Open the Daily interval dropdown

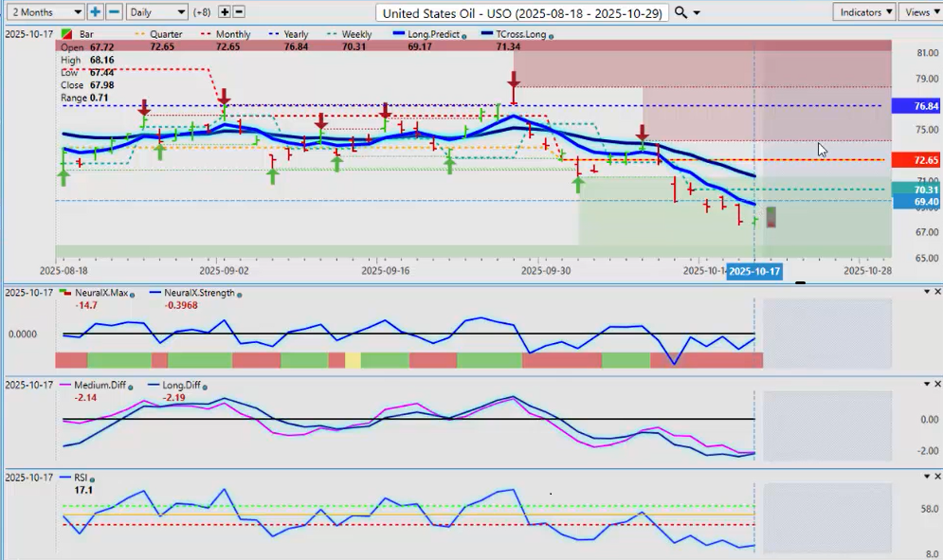(x=156, y=12)
